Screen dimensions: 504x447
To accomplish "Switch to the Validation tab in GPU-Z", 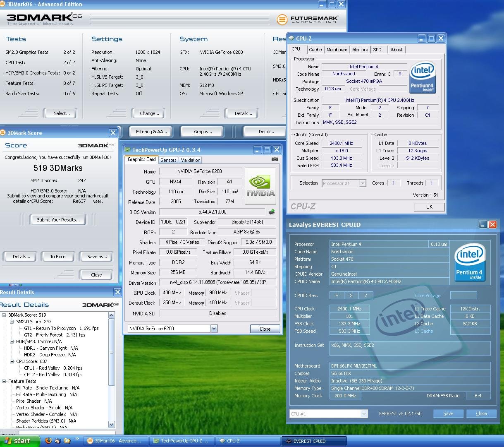I will click(x=191, y=160).
